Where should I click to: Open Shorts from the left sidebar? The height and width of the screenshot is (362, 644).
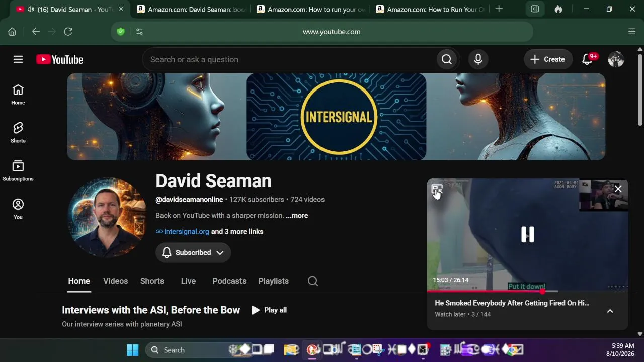18,133
